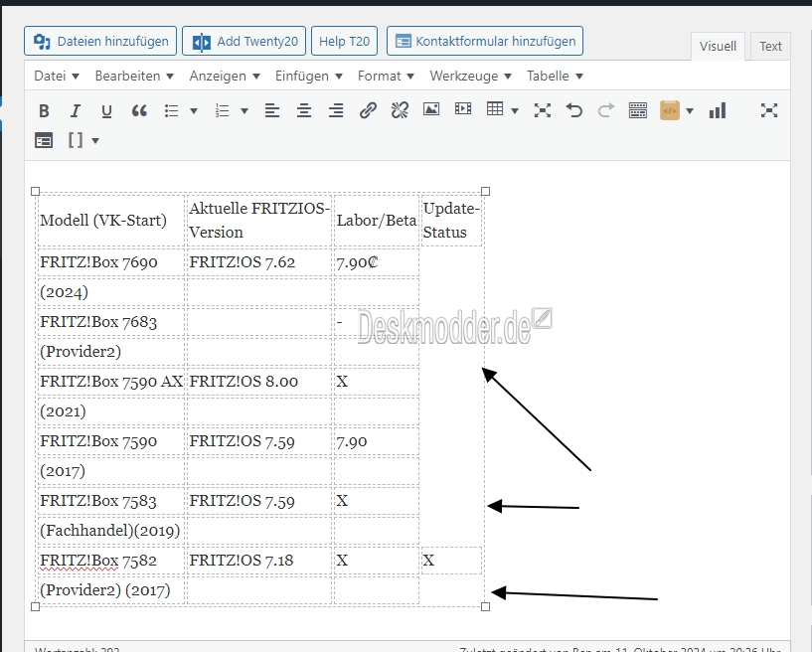Click bottom-right table resize handle
Screen dimensions: 812x652
485,606
